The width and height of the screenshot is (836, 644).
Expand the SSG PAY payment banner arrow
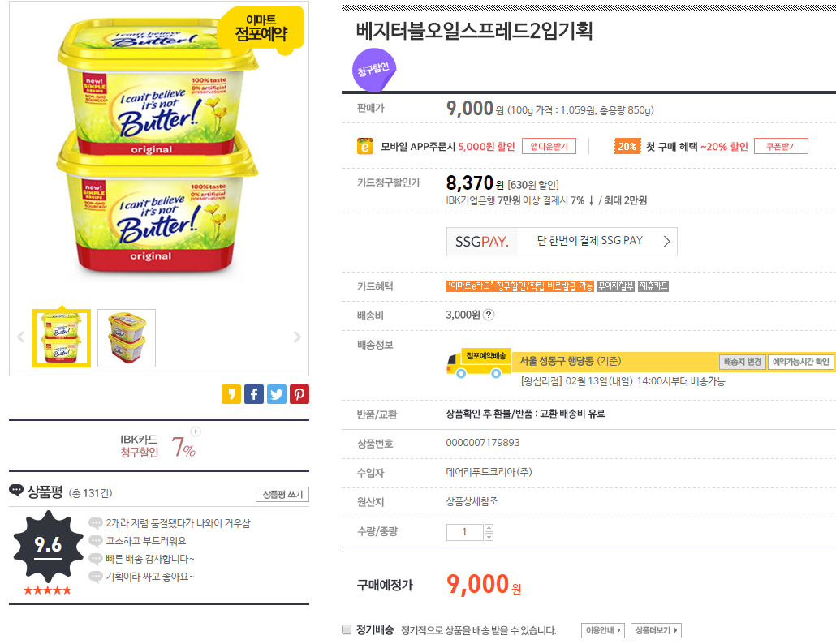pyautogui.click(x=666, y=241)
